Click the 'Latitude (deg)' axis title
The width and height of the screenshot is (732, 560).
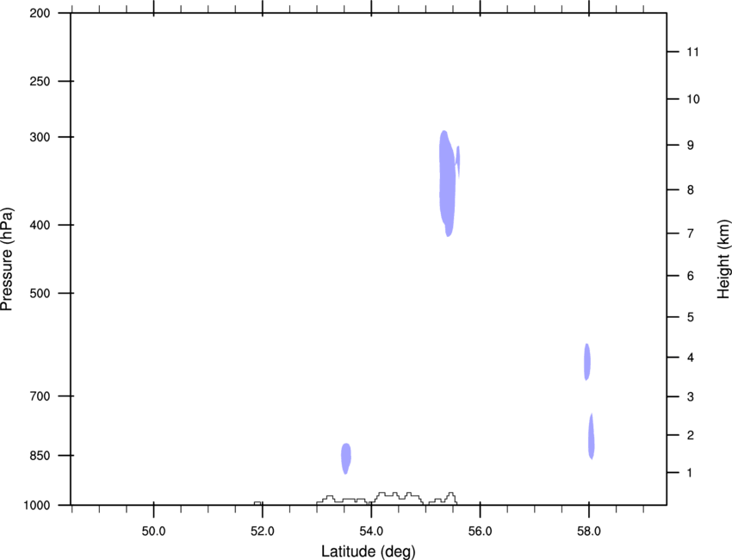[x=368, y=551]
